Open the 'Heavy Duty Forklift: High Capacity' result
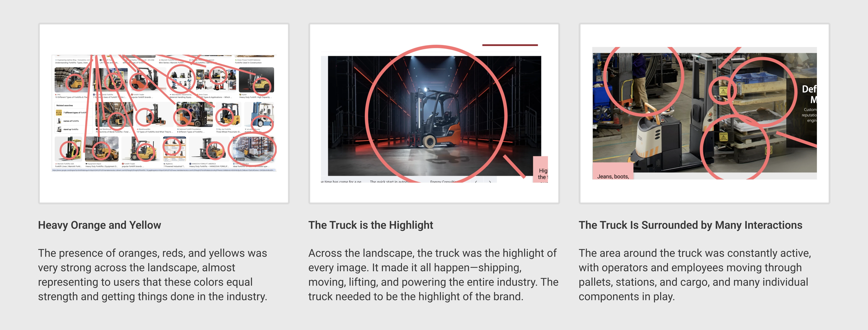868x330 pixels. coord(255,97)
